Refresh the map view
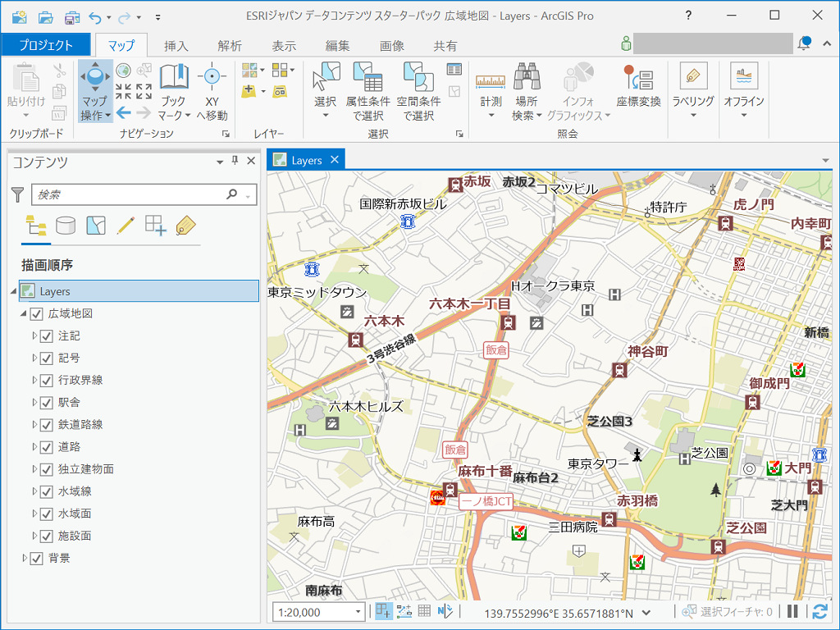Screen dimensions: 840x630 819,611
